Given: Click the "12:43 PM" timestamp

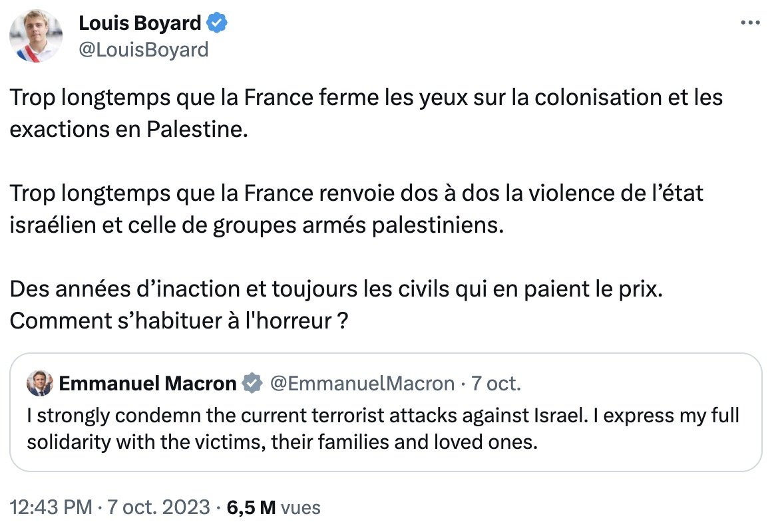Looking at the screenshot, I should coord(51,508).
